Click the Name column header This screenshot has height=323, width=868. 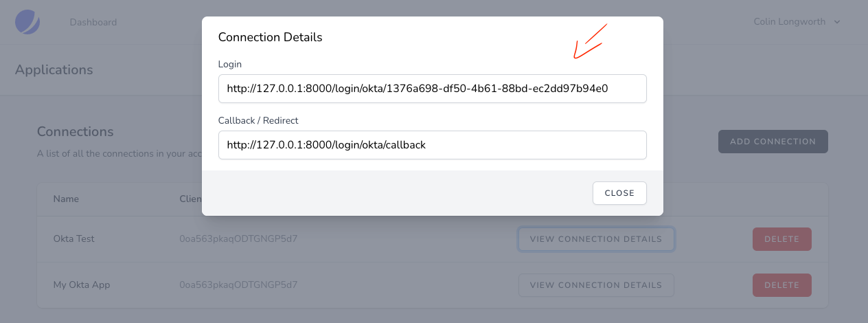[x=66, y=199]
